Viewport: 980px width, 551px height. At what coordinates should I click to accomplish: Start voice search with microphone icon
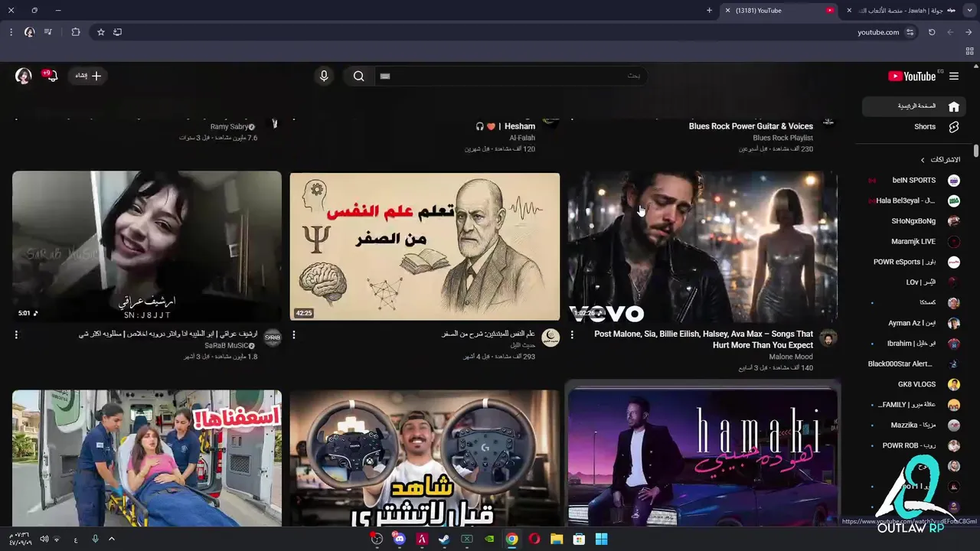pos(324,76)
